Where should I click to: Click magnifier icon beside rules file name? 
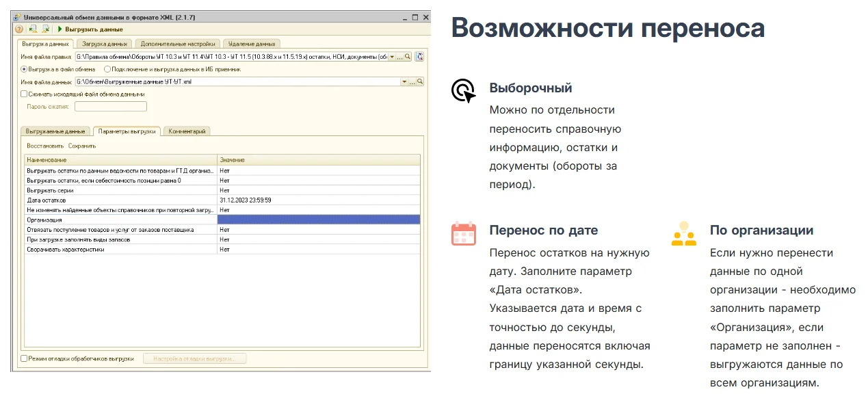coord(408,57)
